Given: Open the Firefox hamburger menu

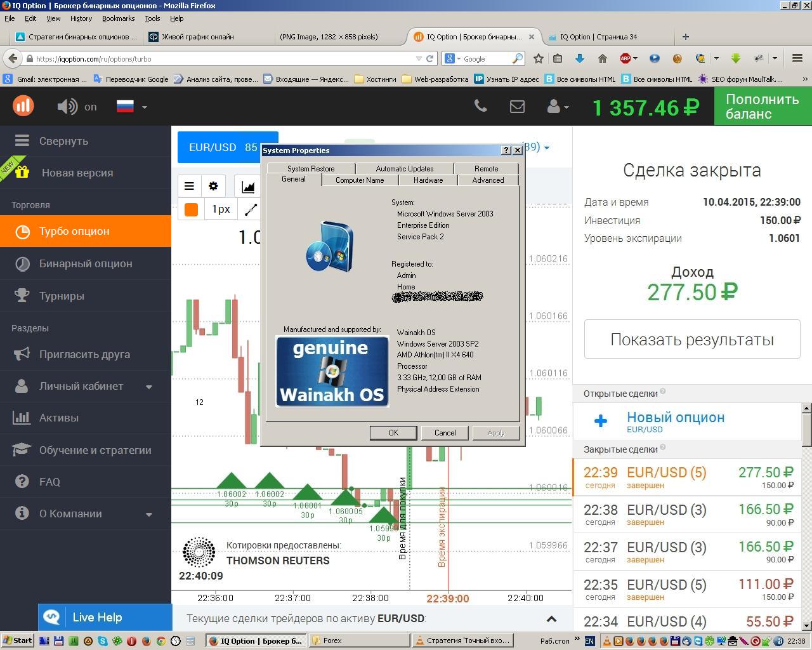Looking at the screenshot, I should [797, 58].
